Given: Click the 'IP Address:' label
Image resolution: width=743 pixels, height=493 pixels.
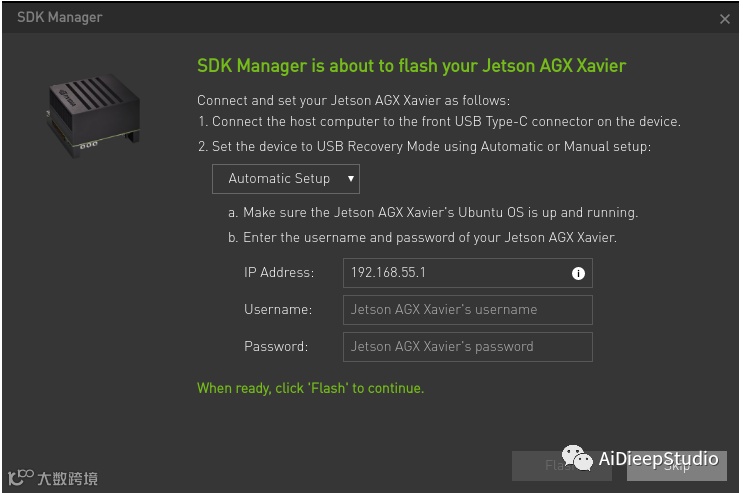Looking at the screenshot, I should [x=279, y=273].
